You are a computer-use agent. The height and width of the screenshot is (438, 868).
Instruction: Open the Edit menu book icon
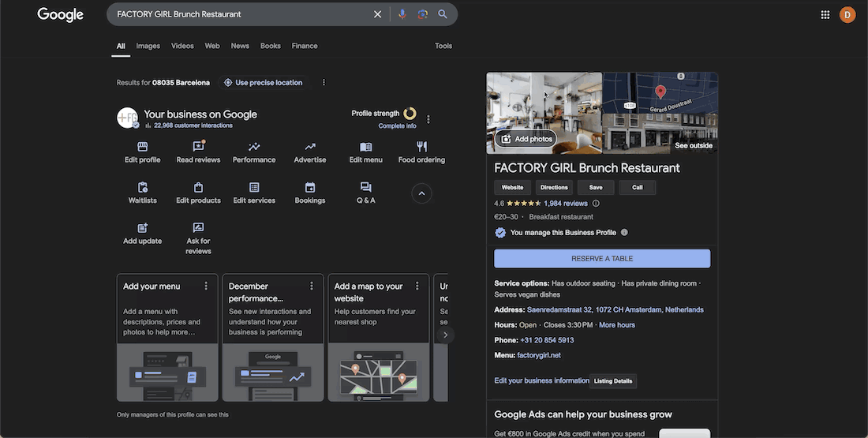[365, 147]
